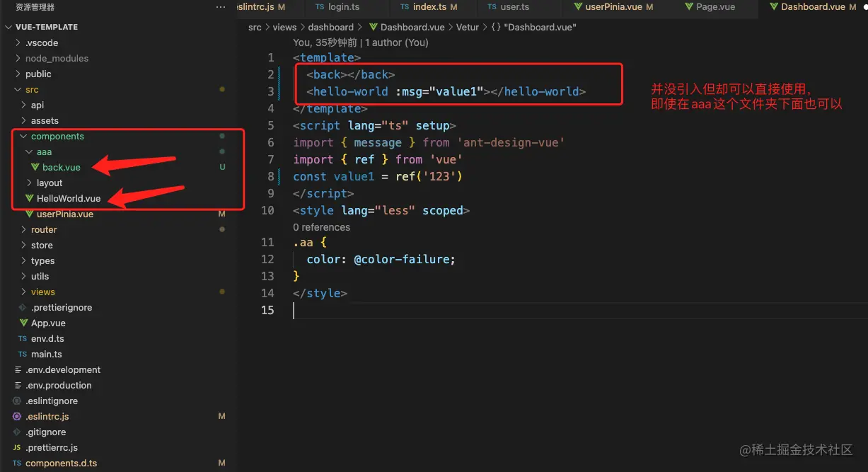
Task: Open .env.production file
Action: click(59, 385)
